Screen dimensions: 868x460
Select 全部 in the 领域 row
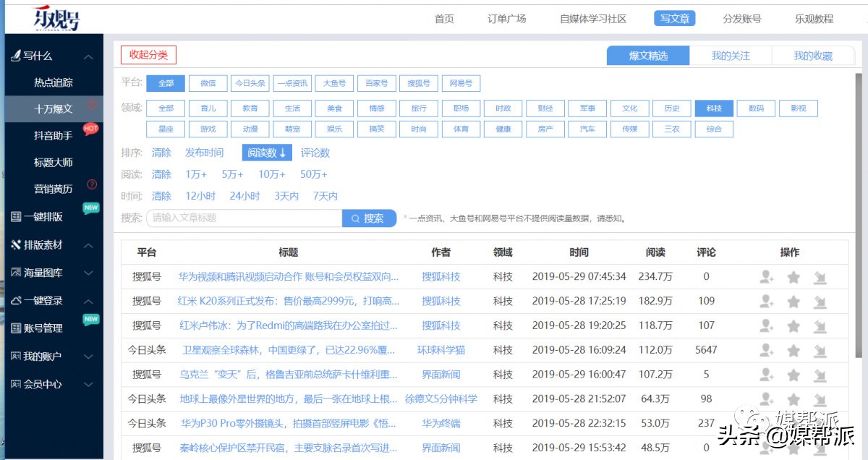(166, 108)
